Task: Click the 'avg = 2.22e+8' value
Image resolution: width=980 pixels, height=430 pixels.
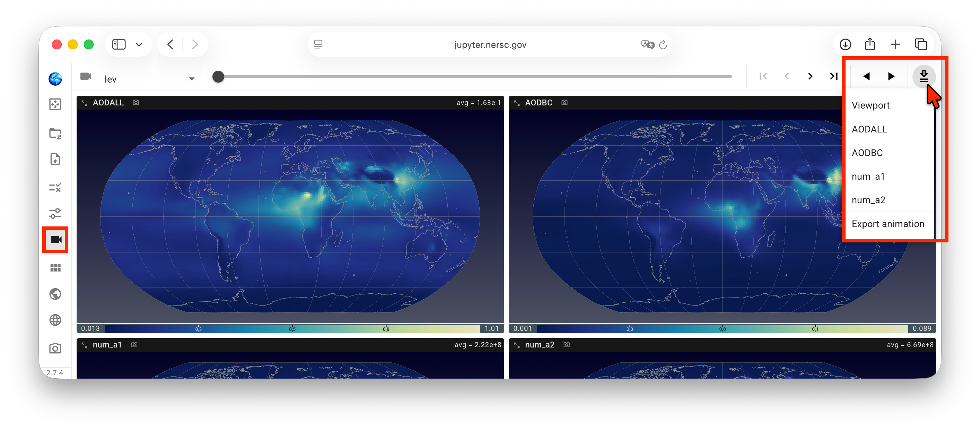Action: (478, 345)
